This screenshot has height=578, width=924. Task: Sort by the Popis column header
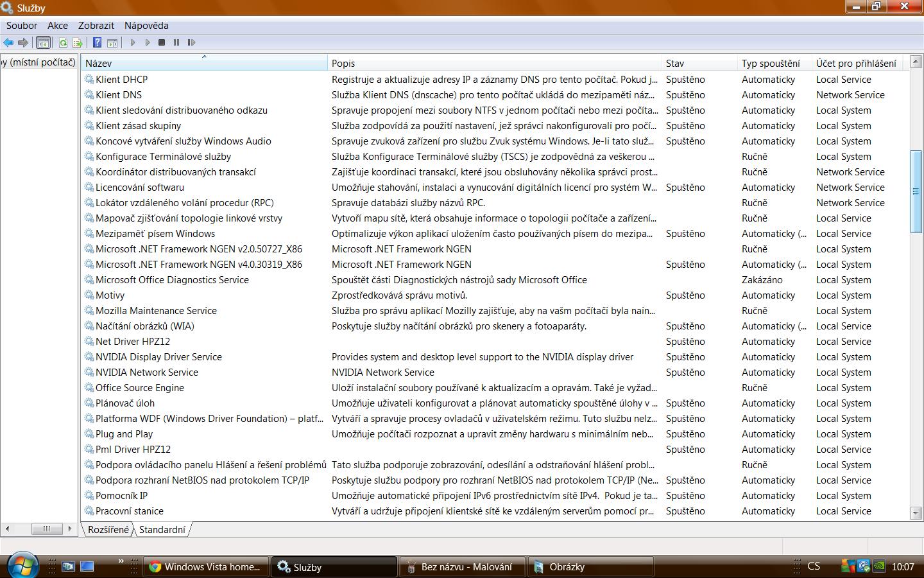[x=495, y=63]
